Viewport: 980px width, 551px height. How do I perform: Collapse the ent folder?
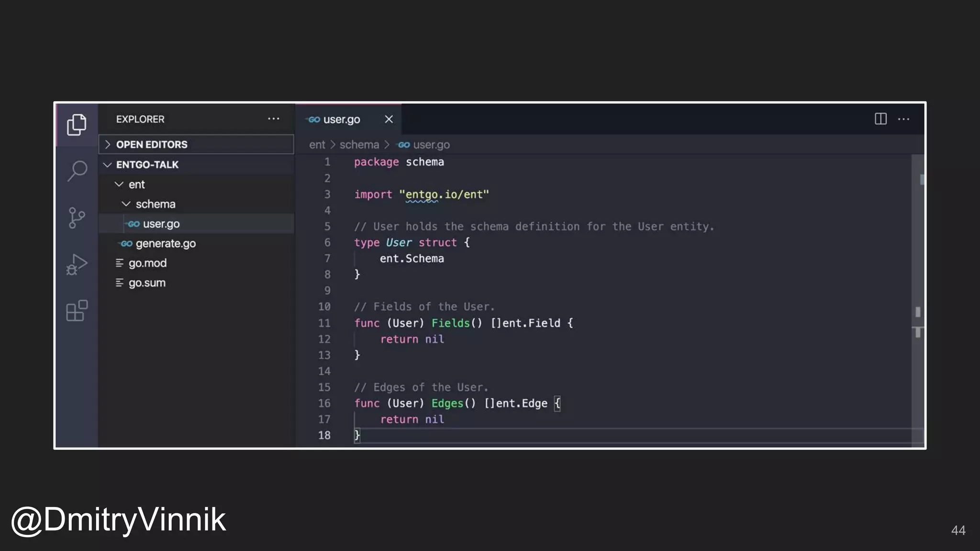click(x=136, y=185)
